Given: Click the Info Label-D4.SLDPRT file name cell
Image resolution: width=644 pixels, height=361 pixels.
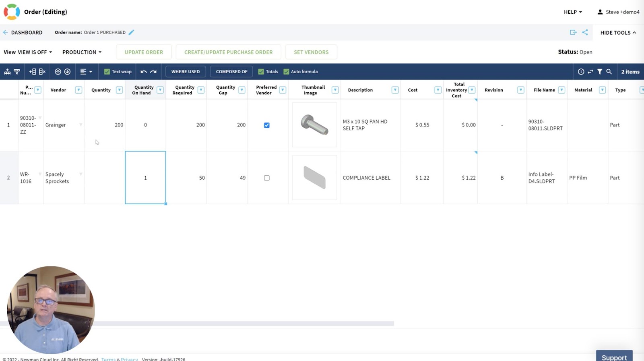Looking at the screenshot, I should pos(547,178).
